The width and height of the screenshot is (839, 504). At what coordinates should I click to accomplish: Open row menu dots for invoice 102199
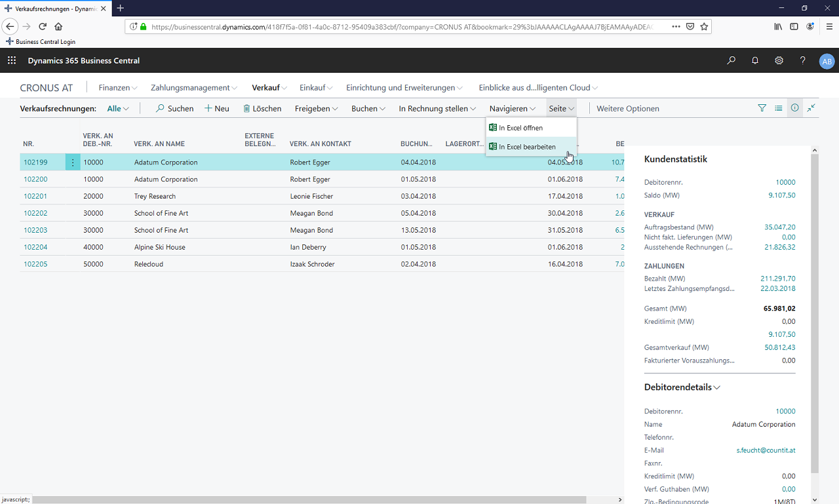(x=73, y=162)
